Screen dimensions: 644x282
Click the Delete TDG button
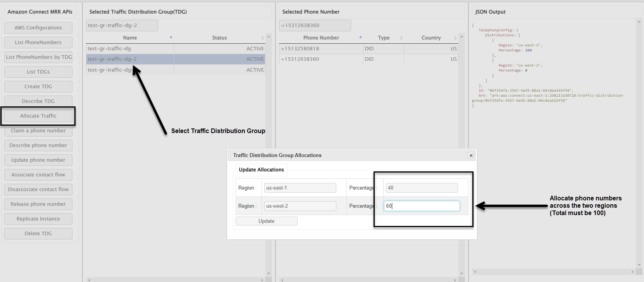pyautogui.click(x=38, y=234)
